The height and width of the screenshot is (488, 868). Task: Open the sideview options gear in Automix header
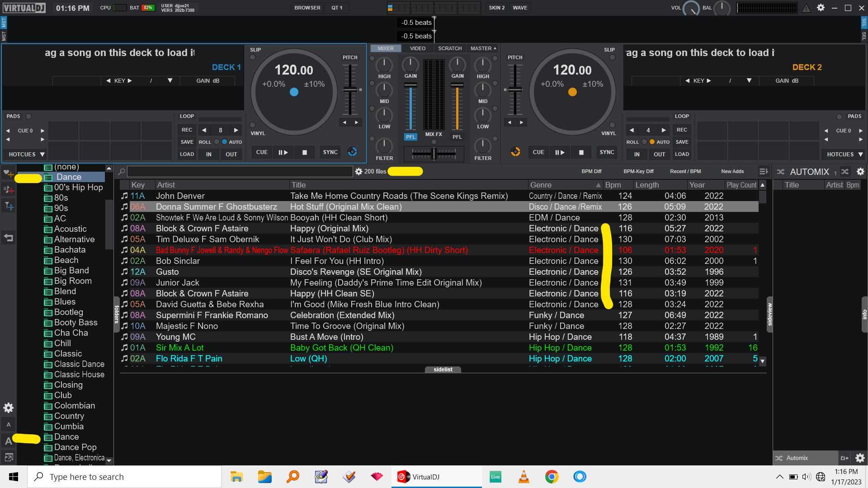[x=860, y=172]
